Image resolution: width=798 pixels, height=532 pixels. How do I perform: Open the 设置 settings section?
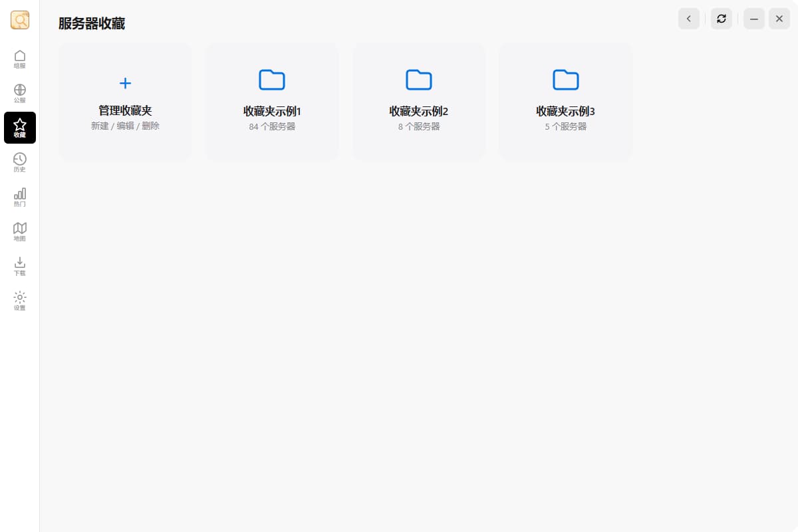[x=20, y=301]
